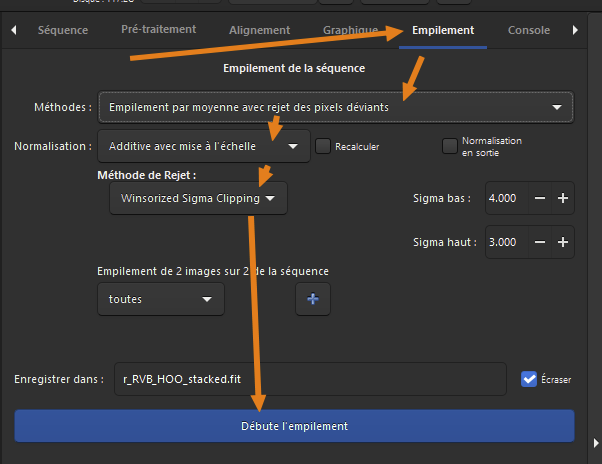Open the Méthodes stacking dropdown
Image resolution: width=602 pixels, height=464 pixels.
pyautogui.click(x=336, y=107)
